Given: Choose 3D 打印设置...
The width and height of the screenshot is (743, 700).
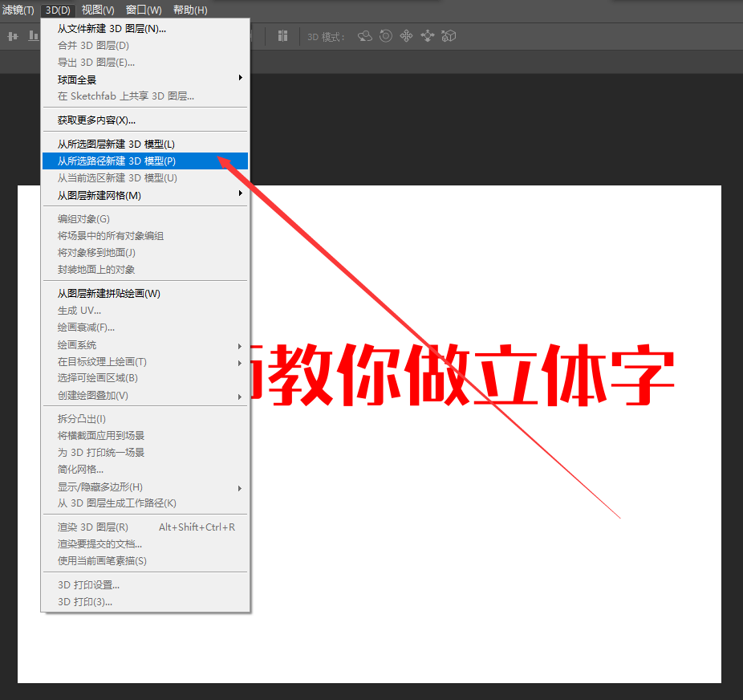Looking at the screenshot, I should pyautogui.click(x=145, y=585).
